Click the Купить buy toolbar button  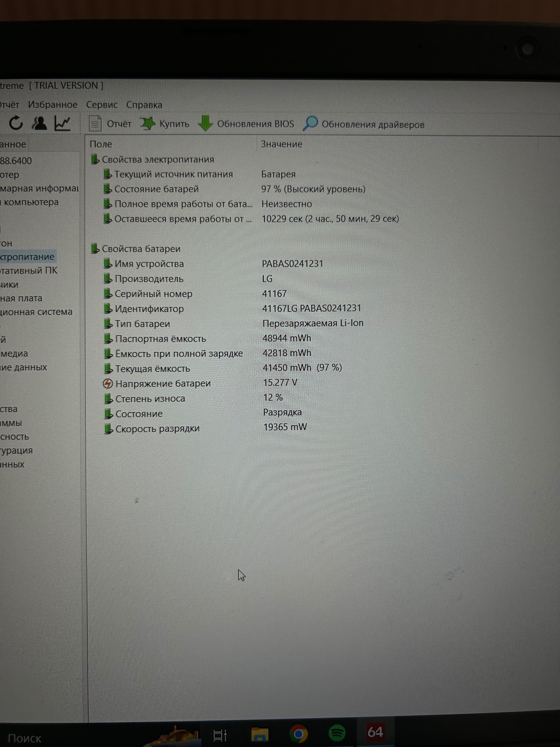pos(165,124)
